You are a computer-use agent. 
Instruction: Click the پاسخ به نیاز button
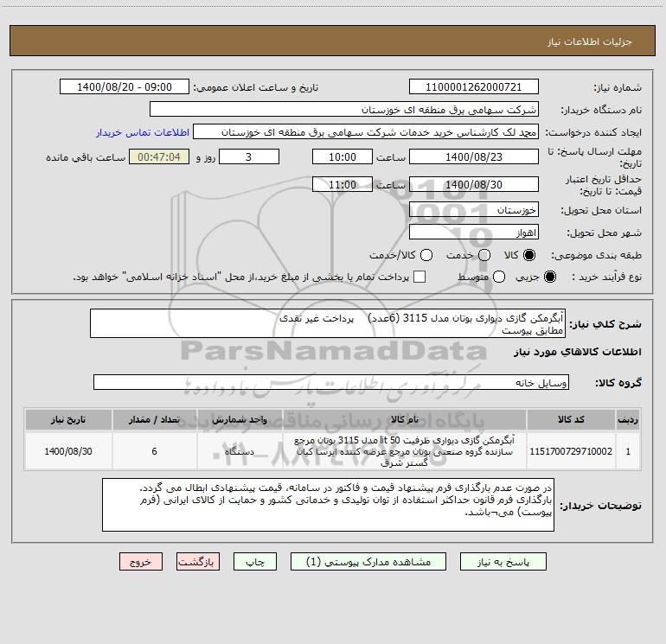point(503,562)
